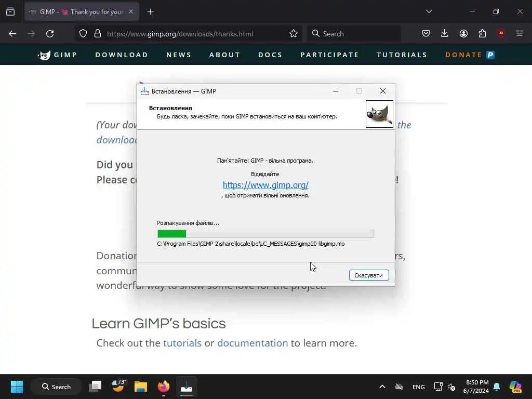
Task: Minimize the GIMP installer window
Action: coord(336,91)
